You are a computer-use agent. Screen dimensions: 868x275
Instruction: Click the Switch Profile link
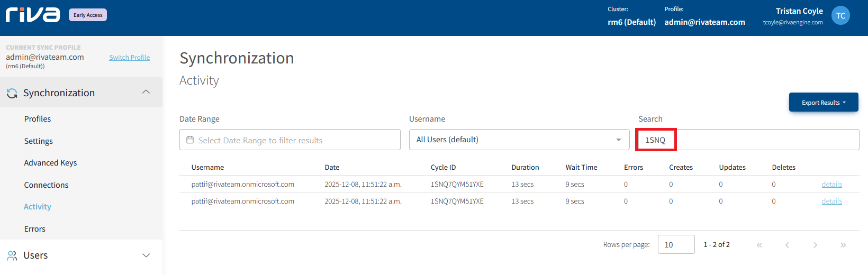(130, 58)
